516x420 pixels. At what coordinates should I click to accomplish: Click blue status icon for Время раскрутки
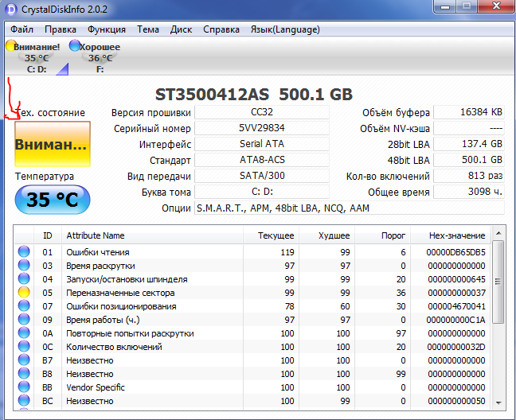tap(24, 265)
